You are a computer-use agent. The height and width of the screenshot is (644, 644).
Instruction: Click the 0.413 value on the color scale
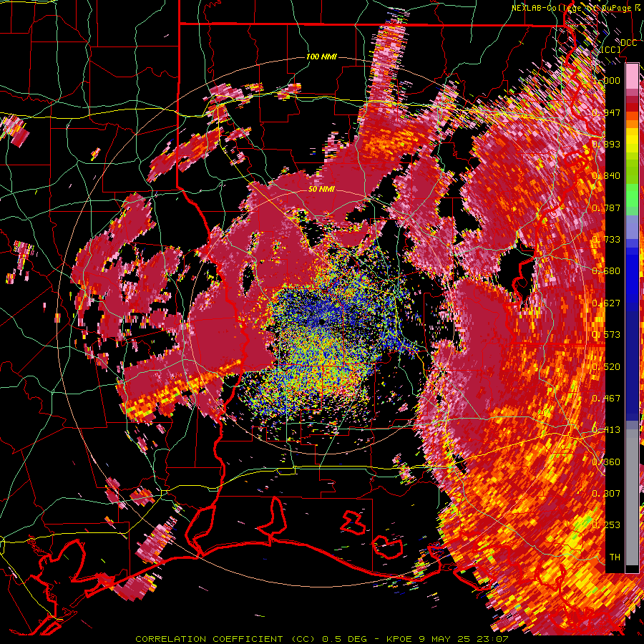pos(606,429)
